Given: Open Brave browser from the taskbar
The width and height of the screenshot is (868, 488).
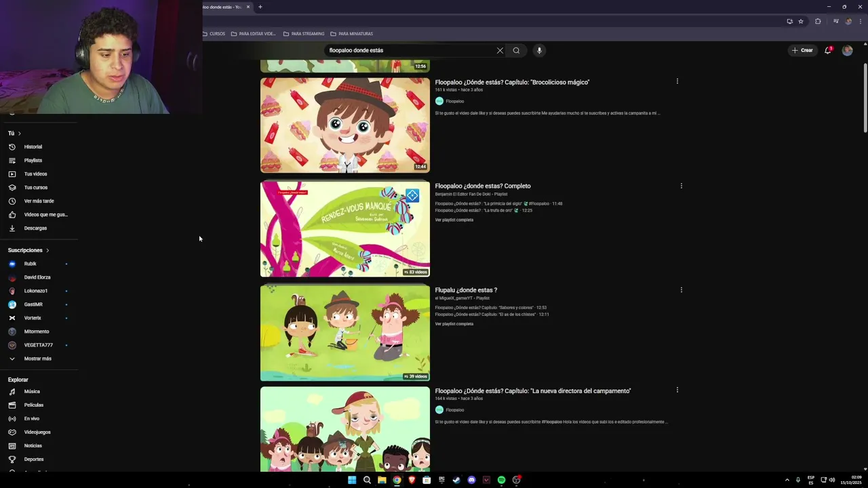Looking at the screenshot, I should coord(412,480).
